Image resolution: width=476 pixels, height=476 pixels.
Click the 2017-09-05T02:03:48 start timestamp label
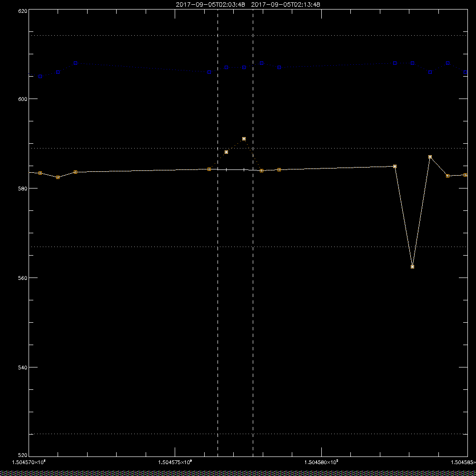coord(210,5)
